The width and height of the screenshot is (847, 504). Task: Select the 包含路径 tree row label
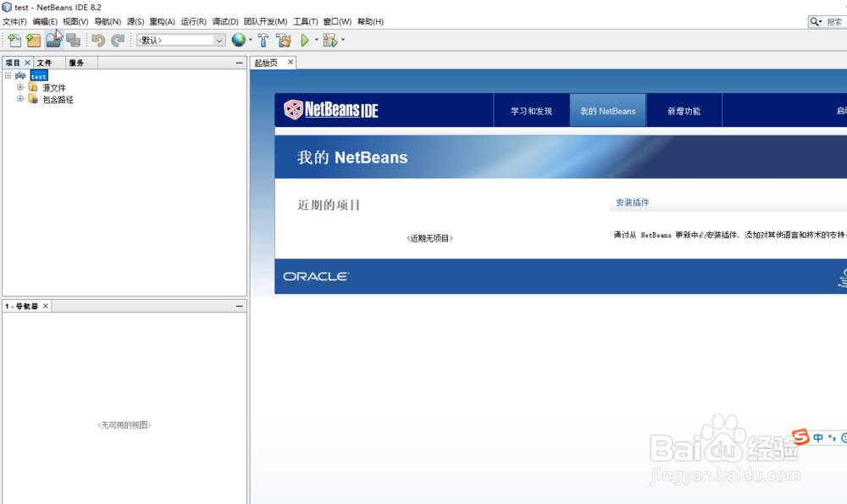pyautogui.click(x=58, y=99)
